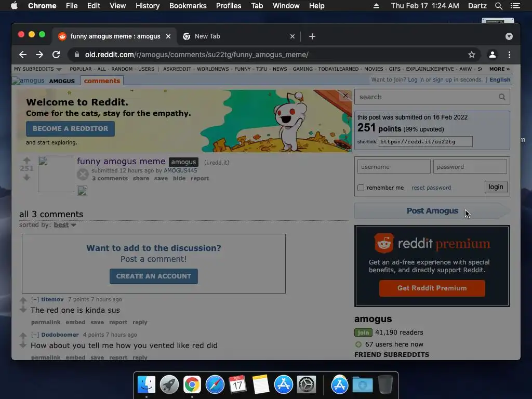Open the reset password link
This screenshot has width=532, height=399.
(431, 188)
